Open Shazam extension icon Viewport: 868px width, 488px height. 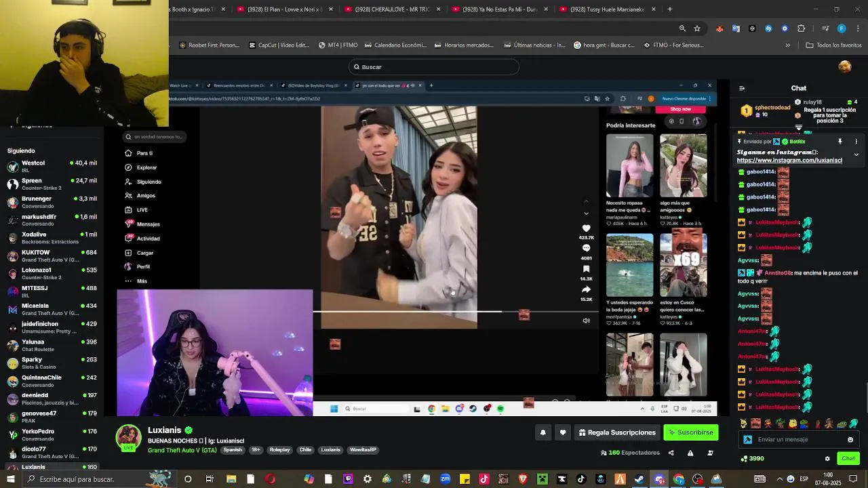tap(768, 28)
